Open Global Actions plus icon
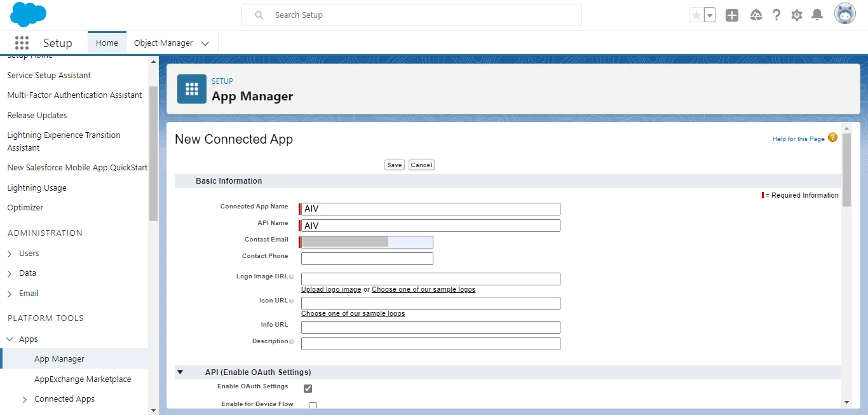868x415 pixels. pyautogui.click(x=732, y=15)
